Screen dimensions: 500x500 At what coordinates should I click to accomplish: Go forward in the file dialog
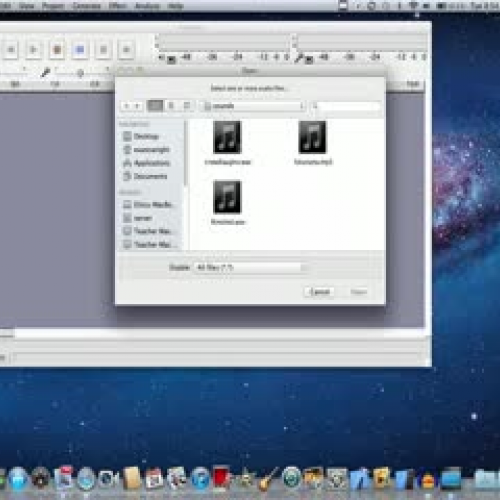point(137,106)
